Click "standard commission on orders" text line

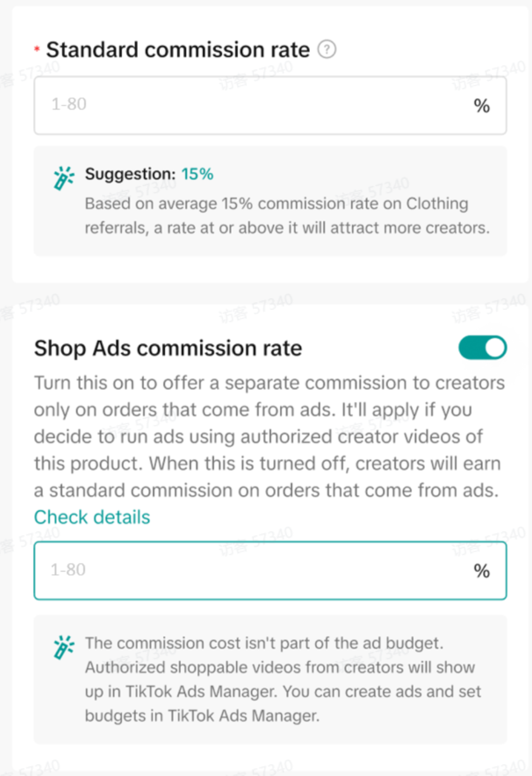tap(266, 491)
